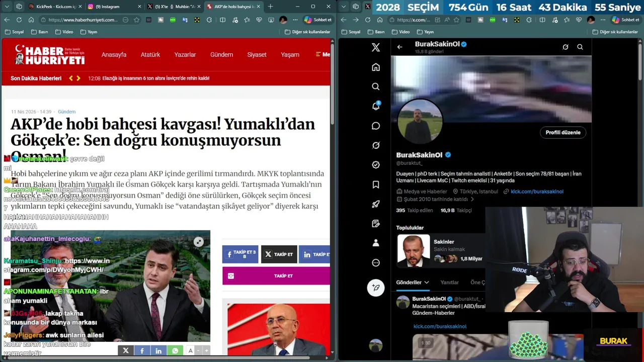Open Atatürk menu item
The height and width of the screenshot is (362, 644).
150,54
